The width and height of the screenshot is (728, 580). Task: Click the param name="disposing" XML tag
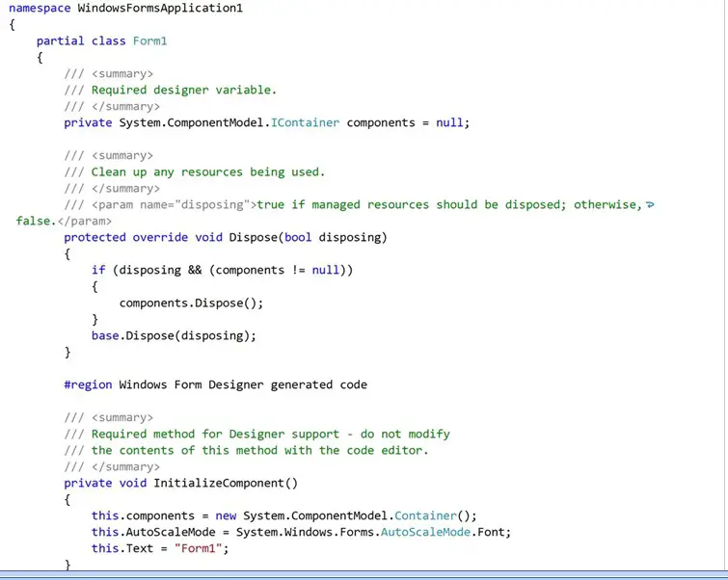click(x=174, y=205)
